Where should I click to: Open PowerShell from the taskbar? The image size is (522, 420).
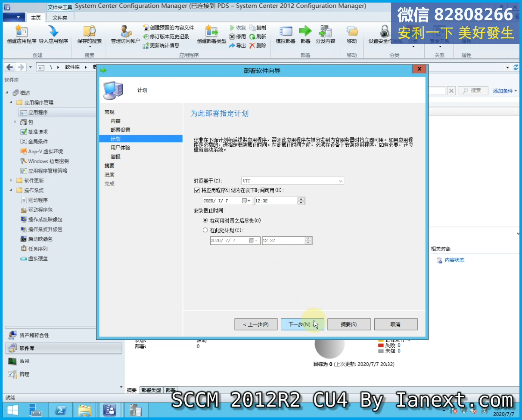click(61, 410)
